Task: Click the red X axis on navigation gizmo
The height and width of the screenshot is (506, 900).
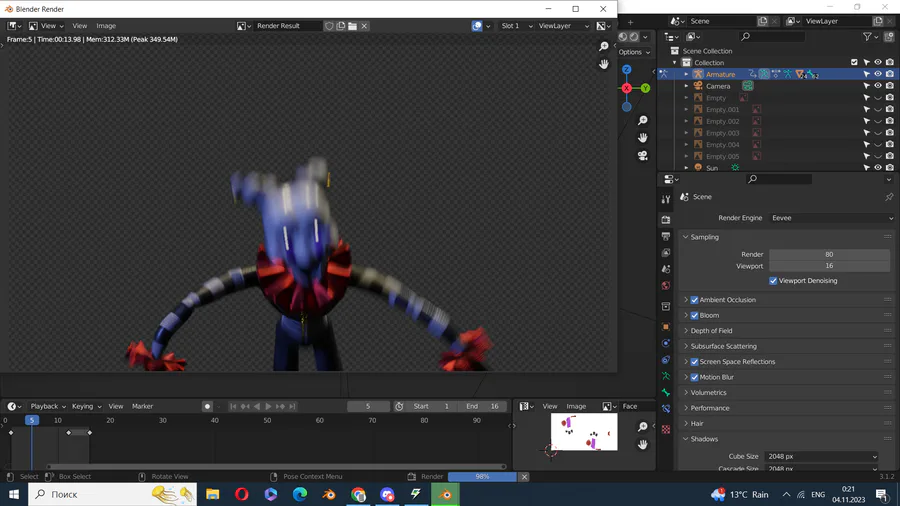Action: (x=626, y=88)
